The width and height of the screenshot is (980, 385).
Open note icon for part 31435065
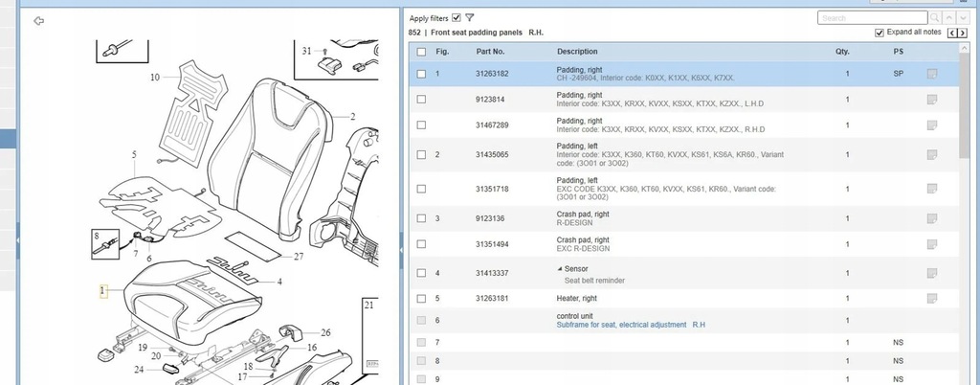click(x=932, y=154)
